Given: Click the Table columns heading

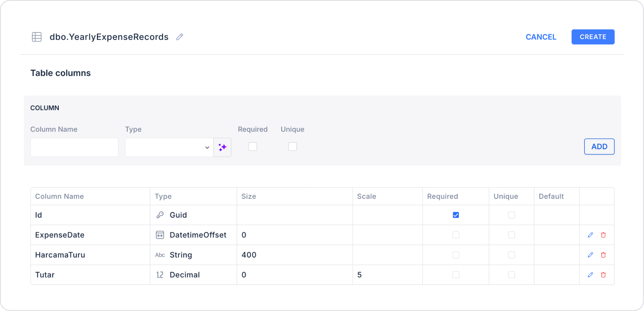Looking at the screenshot, I should tap(60, 73).
